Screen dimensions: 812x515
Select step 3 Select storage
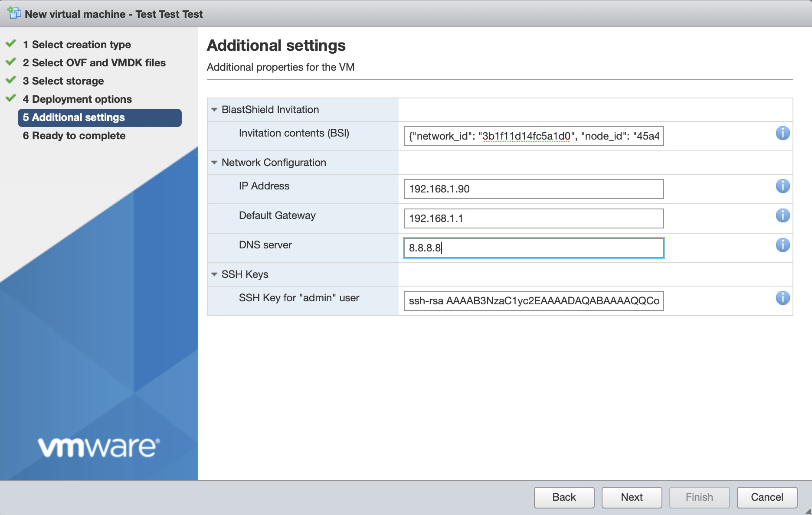coord(63,81)
